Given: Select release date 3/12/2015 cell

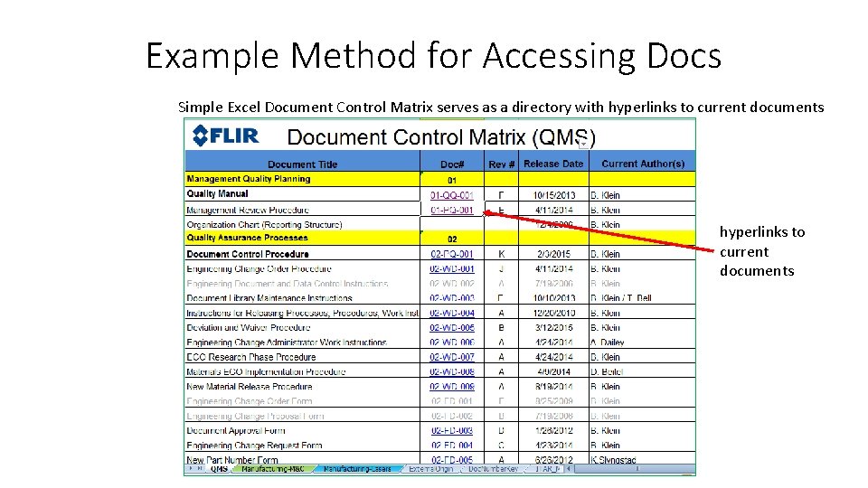Looking at the screenshot, I should coord(553,327).
